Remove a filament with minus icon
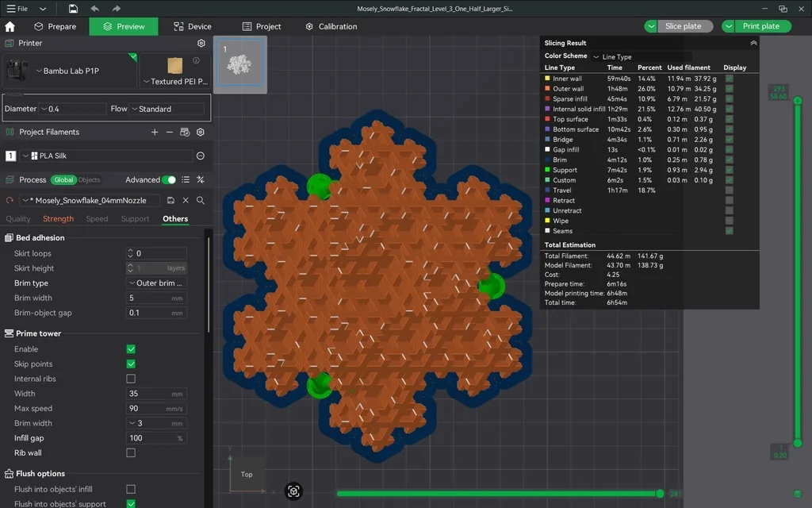Image resolution: width=812 pixels, height=508 pixels. (x=169, y=133)
